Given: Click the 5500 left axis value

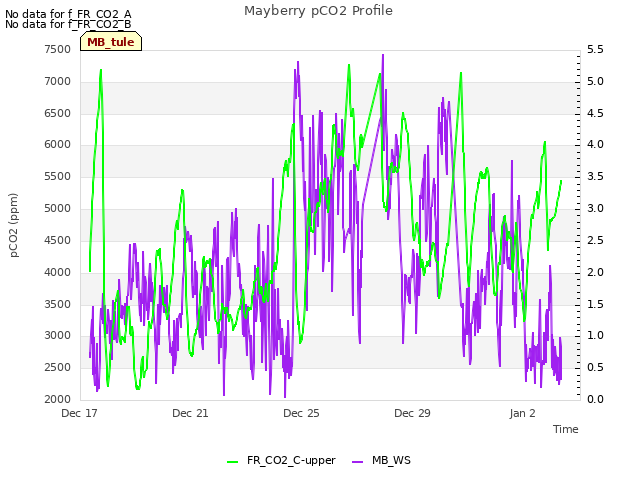Looking at the screenshot, I should coord(58,176).
